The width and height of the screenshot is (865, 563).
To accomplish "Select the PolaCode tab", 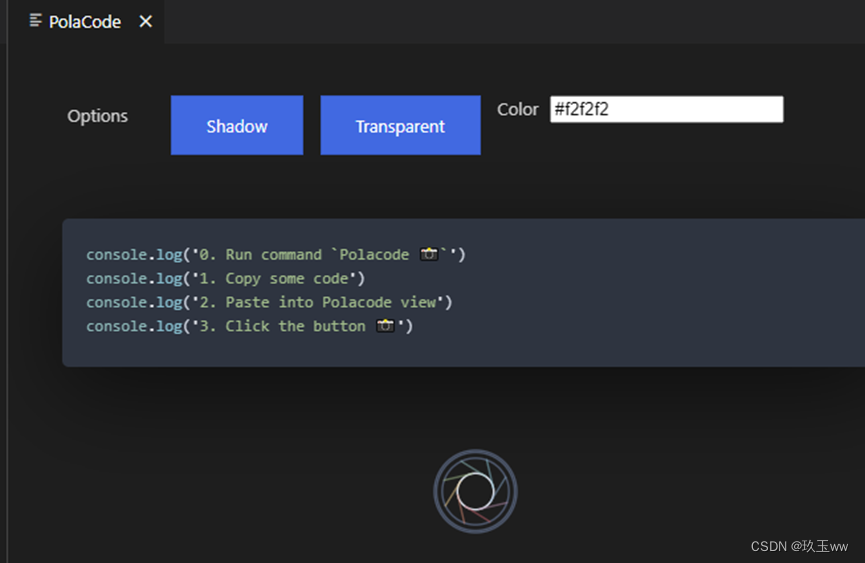I will click(86, 22).
